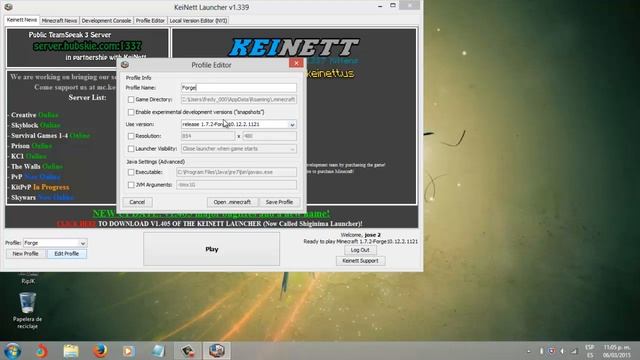Click the volume speaker tray icon

(562, 351)
